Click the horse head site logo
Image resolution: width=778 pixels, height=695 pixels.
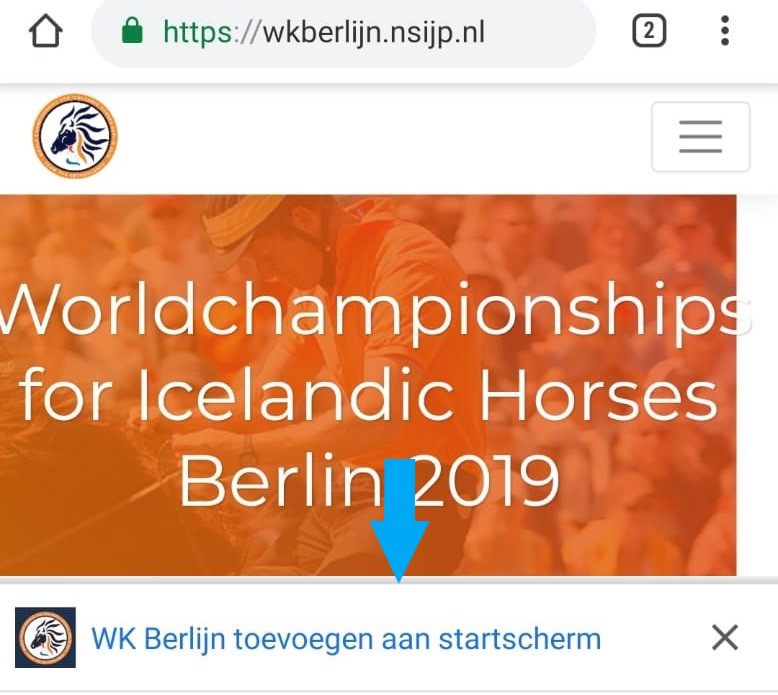tap(75, 135)
